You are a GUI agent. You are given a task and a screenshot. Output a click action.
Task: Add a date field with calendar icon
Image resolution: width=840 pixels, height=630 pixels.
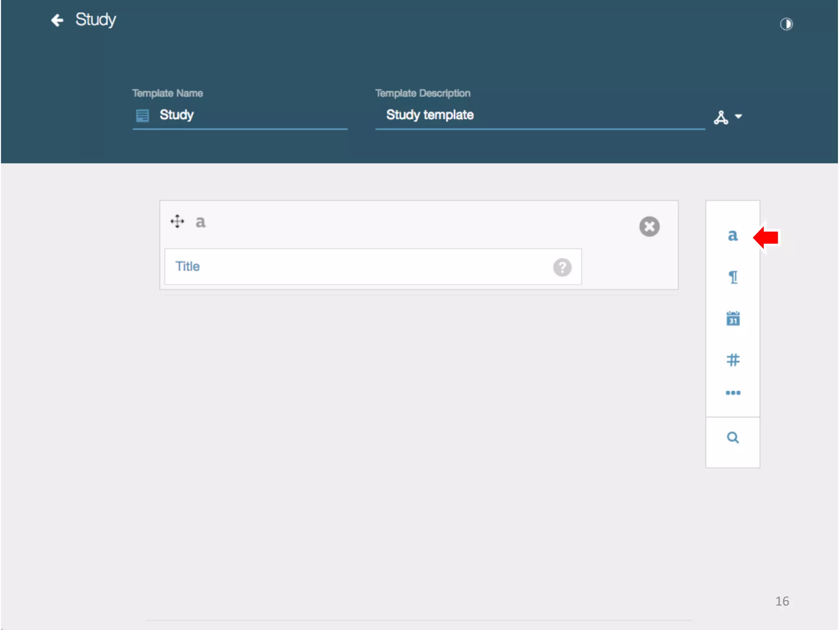[x=733, y=319]
